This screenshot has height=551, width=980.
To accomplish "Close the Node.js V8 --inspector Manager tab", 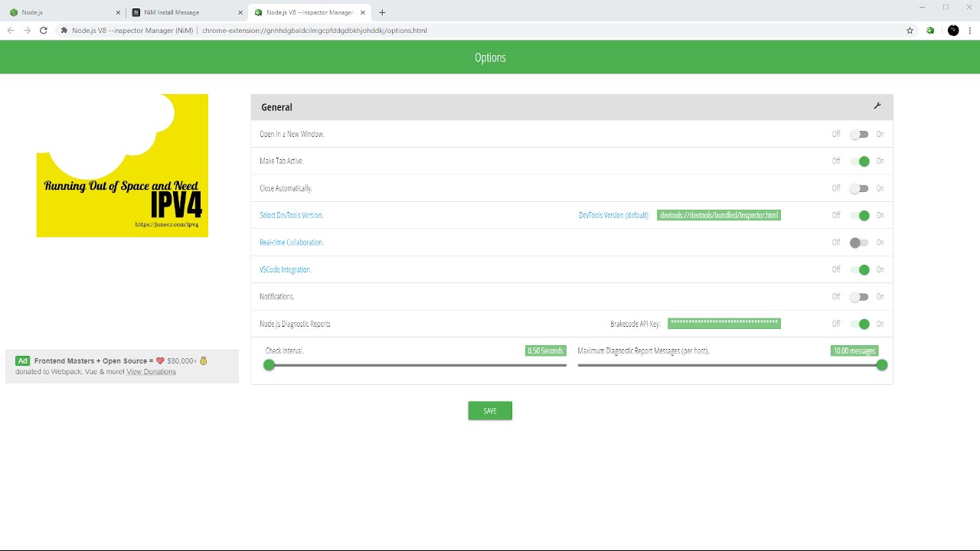I will tap(363, 12).
